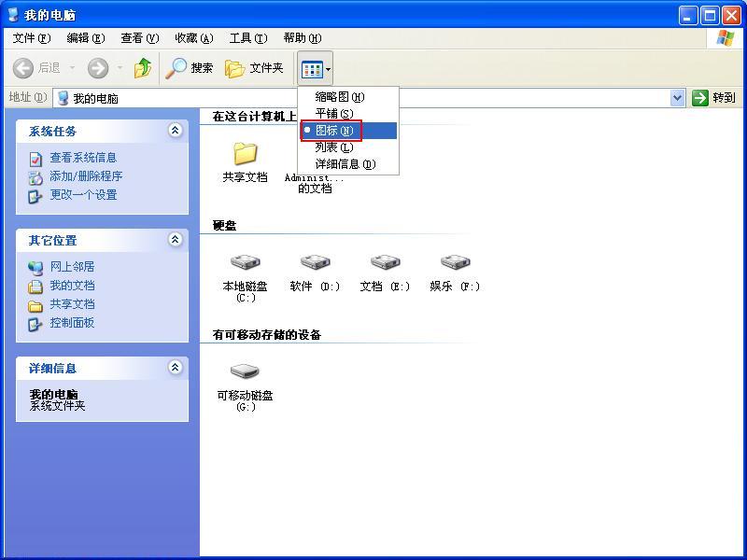Open the Back button history dropdown arrow

coord(73,67)
